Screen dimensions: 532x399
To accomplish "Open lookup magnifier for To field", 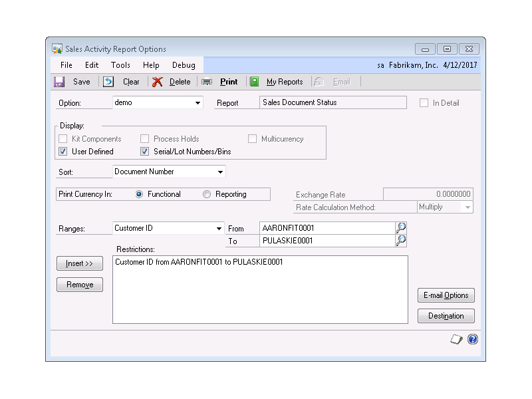I will click(x=401, y=241).
